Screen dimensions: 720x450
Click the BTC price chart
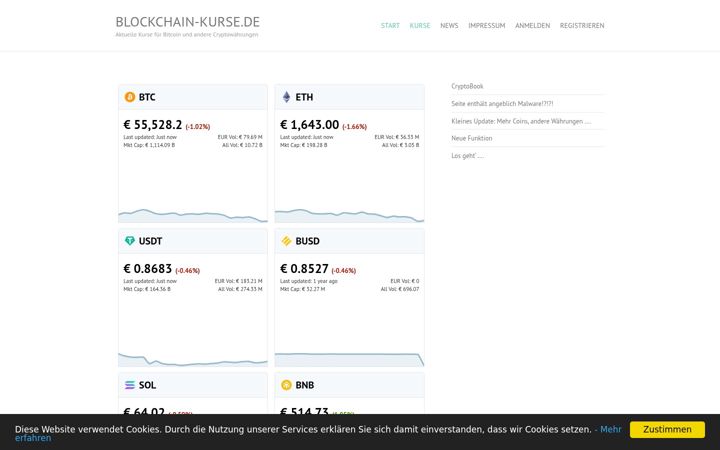(x=193, y=215)
